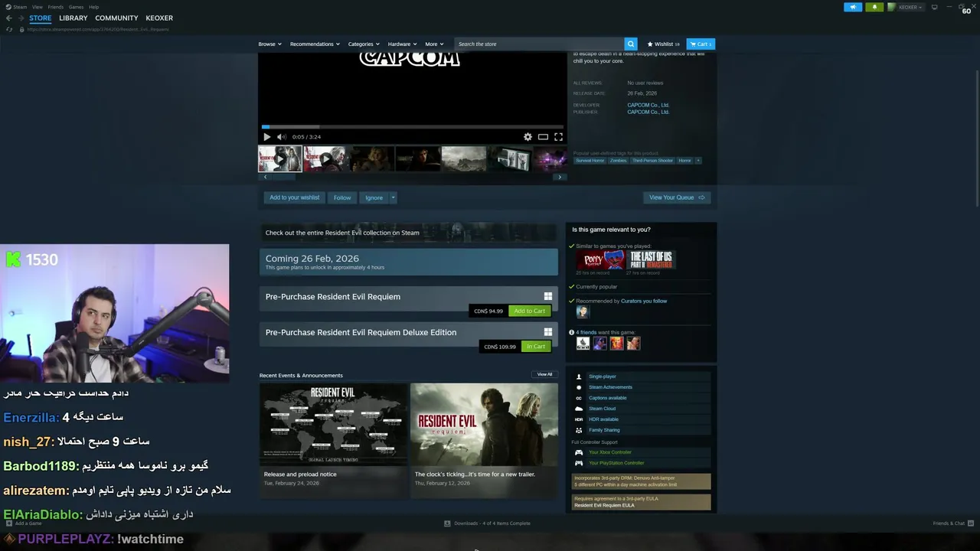Open the green notifications bell
Screen dimensions: 980x551
[x=874, y=7]
